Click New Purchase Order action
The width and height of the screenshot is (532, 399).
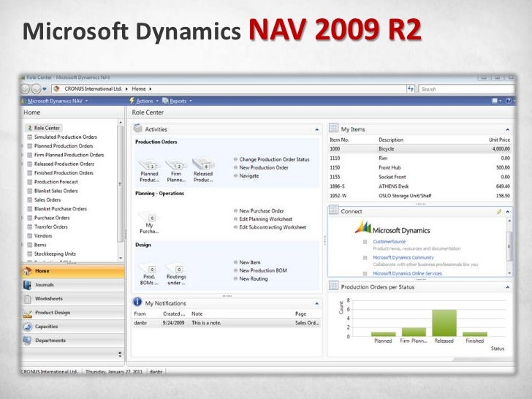262,211
